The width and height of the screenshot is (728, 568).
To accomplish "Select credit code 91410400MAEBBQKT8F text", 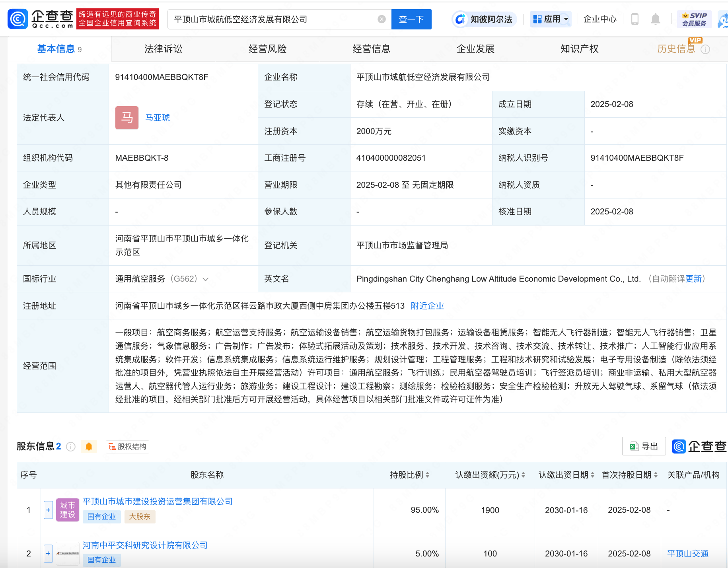I will pyautogui.click(x=162, y=77).
